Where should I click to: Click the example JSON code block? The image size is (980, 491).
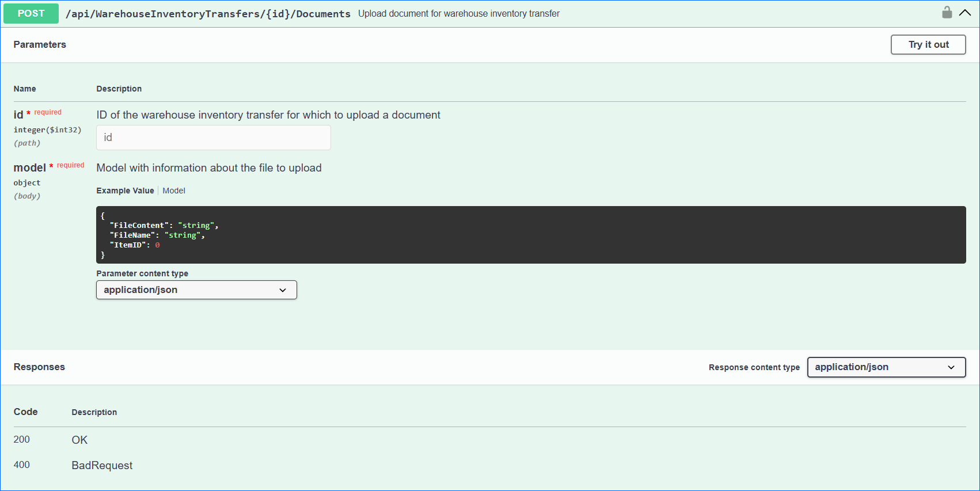[x=530, y=235]
